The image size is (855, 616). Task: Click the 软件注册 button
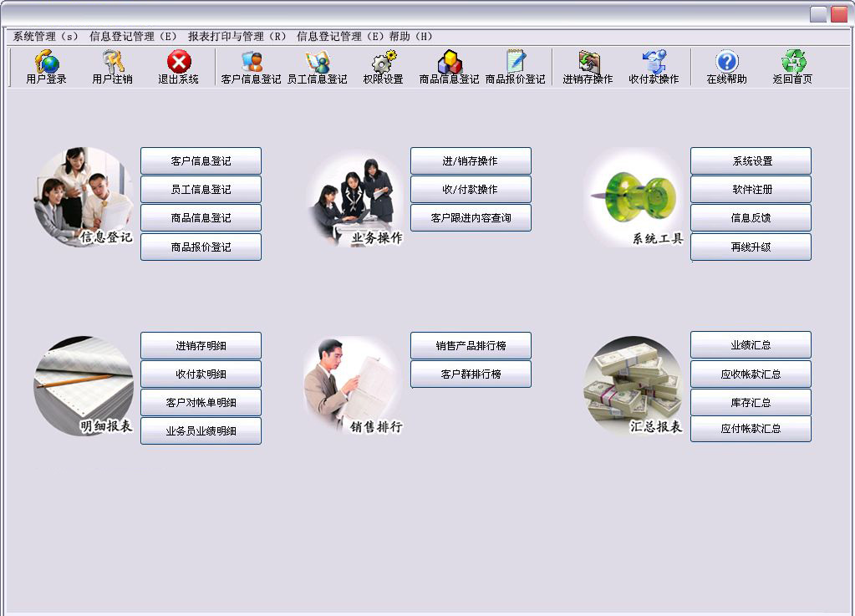point(751,190)
